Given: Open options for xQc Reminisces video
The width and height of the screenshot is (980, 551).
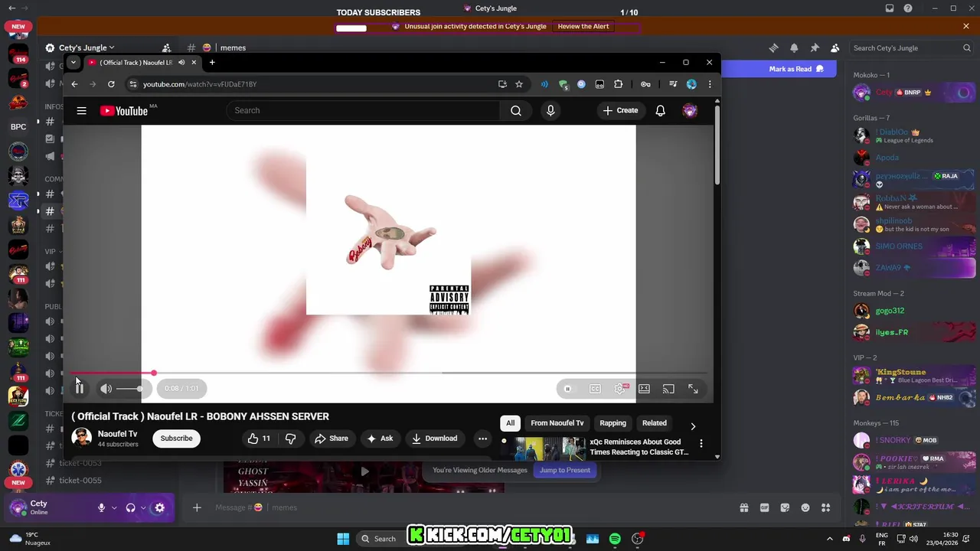Looking at the screenshot, I should point(701,443).
